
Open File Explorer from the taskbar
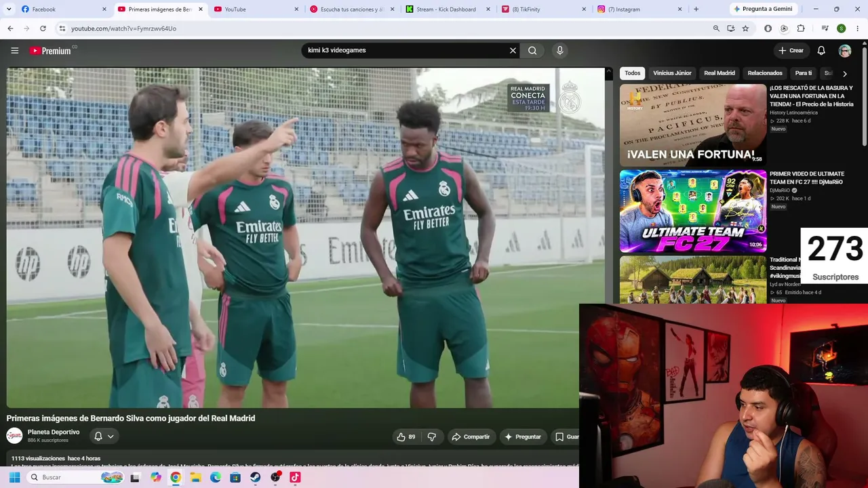195,477
